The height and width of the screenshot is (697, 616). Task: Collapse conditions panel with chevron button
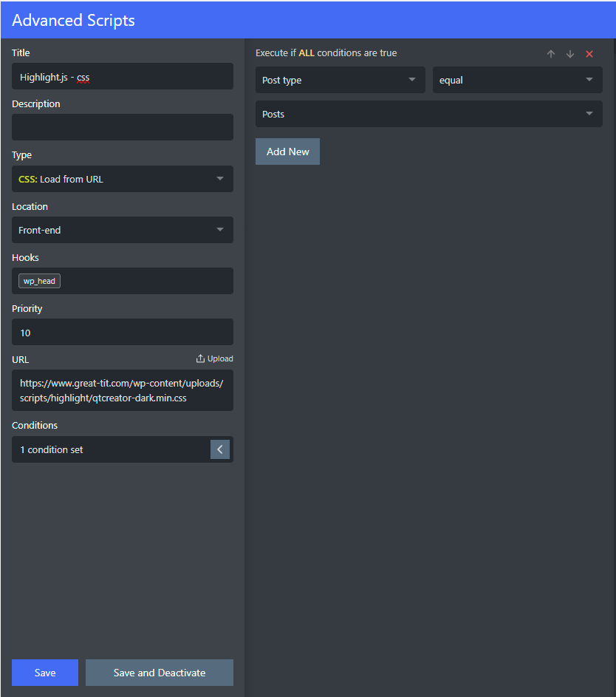coord(220,449)
